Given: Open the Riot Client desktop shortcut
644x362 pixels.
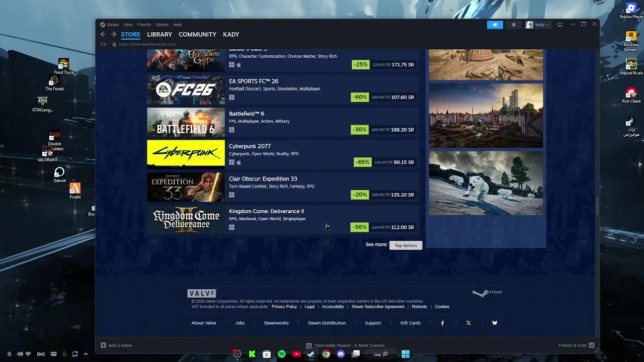Looking at the screenshot, I should point(631,95).
